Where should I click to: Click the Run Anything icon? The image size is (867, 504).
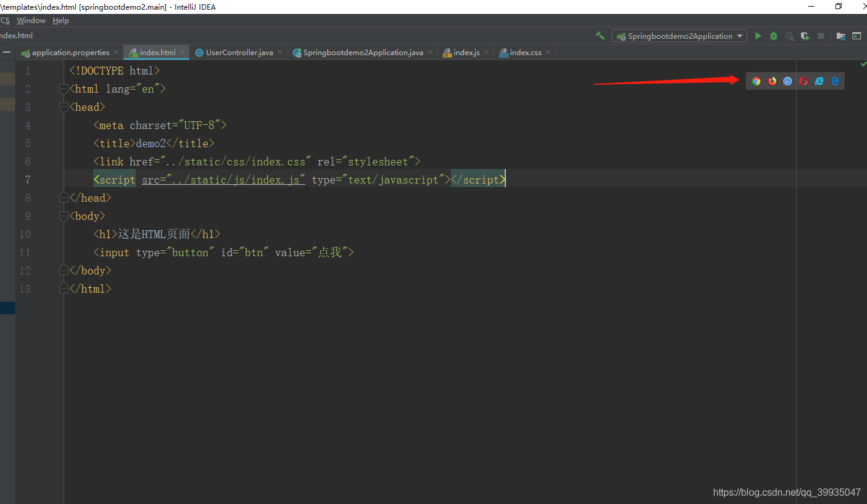tap(857, 36)
